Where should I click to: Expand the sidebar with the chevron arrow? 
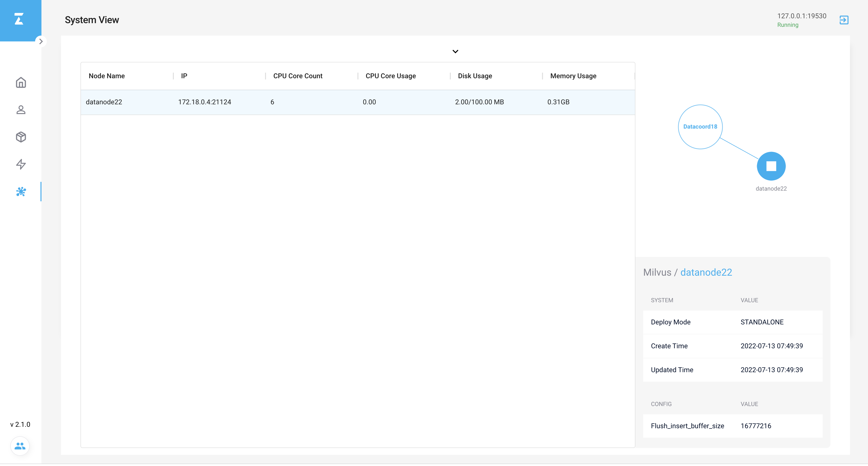pyautogui.click(x=41, y=41)
